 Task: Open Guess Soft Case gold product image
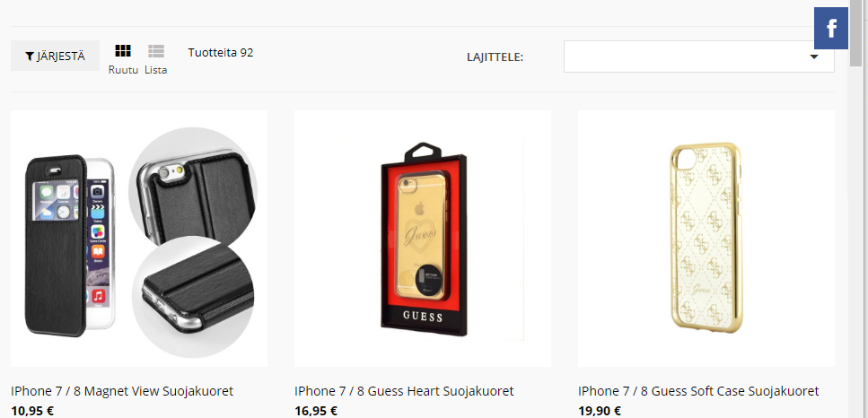706,239
